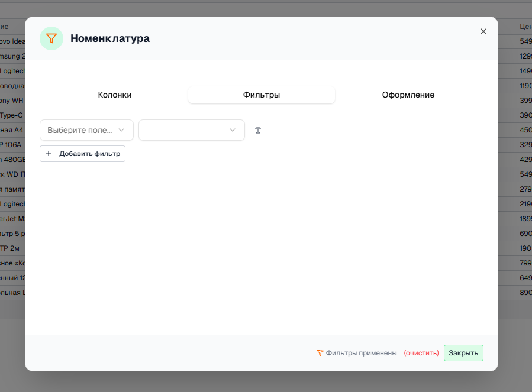Click the orange funnel icon beside Номенклатура

[x=51, y=38]
